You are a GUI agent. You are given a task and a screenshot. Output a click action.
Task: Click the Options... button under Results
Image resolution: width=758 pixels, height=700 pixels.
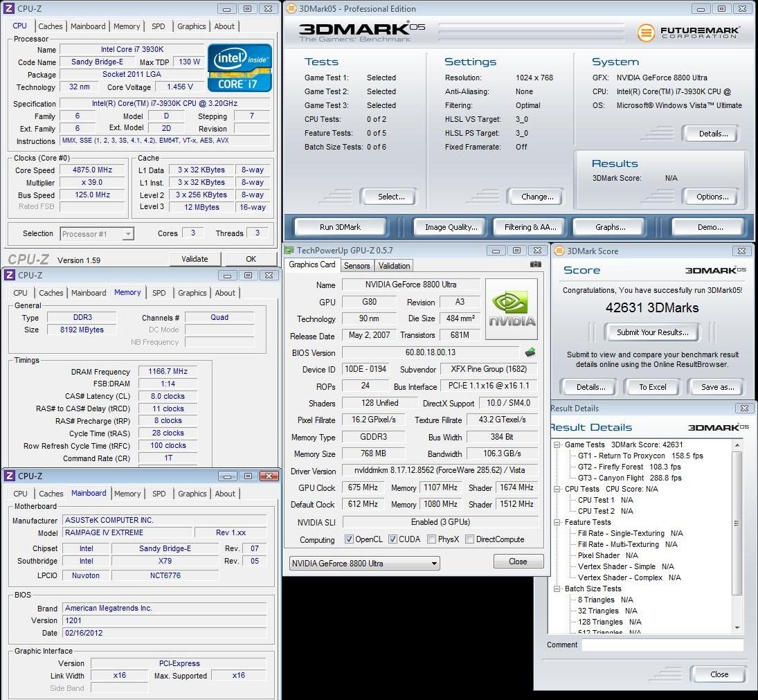click(712, 197)
